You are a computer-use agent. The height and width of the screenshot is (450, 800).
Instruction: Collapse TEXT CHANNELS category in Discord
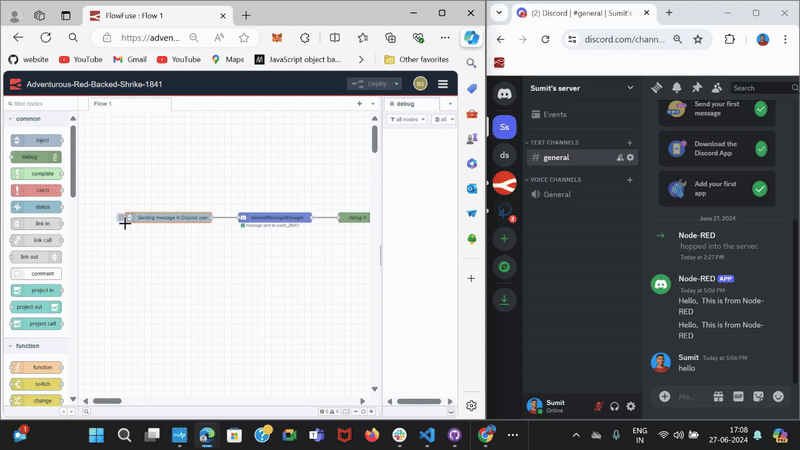pyautogui.click(x=554, y=142)
